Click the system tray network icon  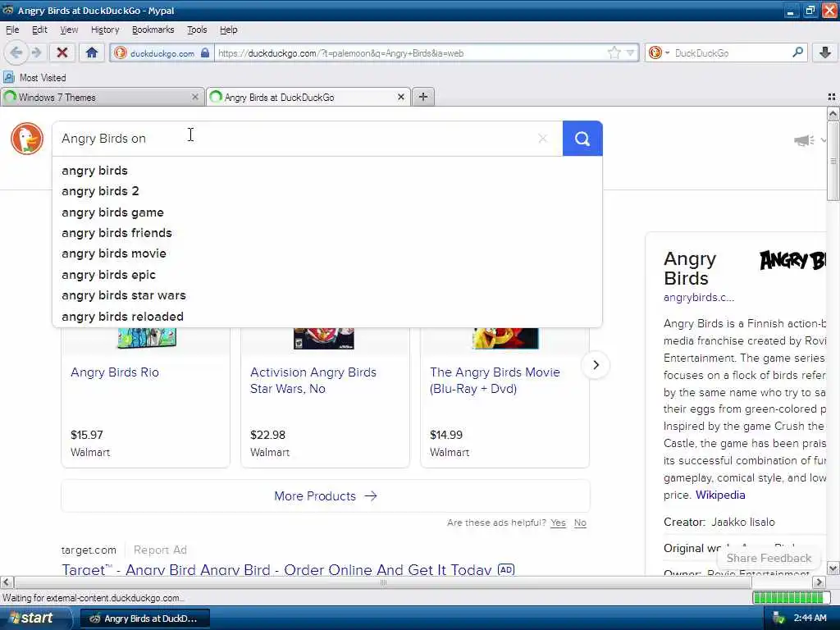(x=778, y=619)
